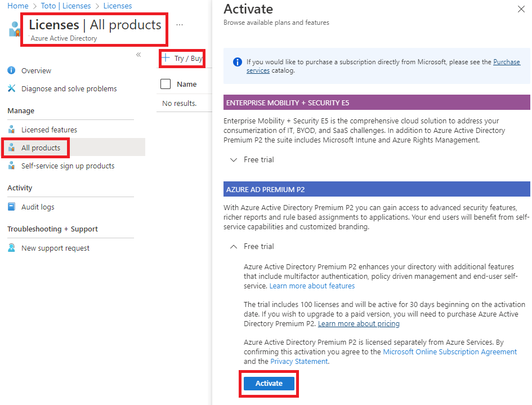This screenshot has height=405, width=532.
Task: Click the Activate panel title
Action: (248, 9)
